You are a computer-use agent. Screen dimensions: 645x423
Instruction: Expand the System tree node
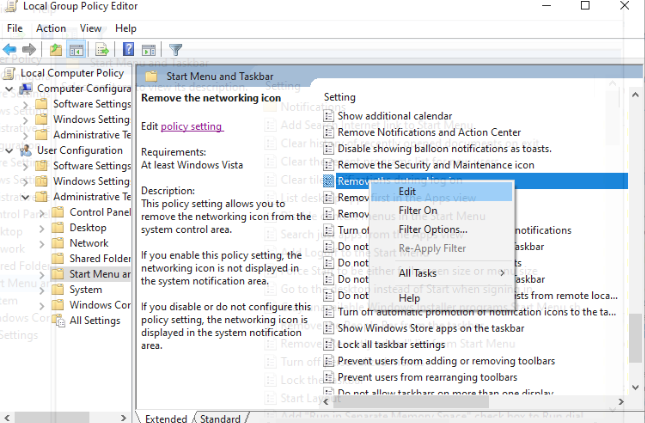point(42,290)
